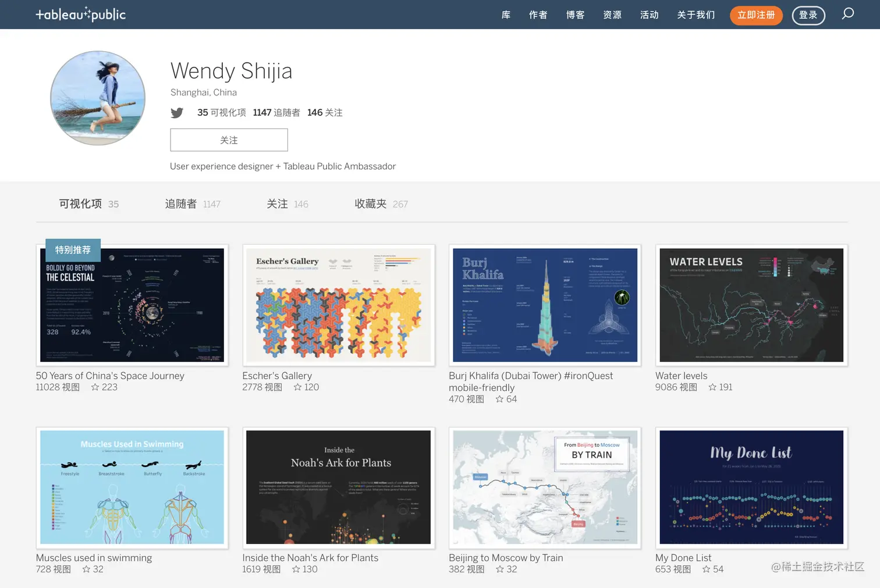
Task: Click the 关注 follow button
Action: [x=229, y=140]
